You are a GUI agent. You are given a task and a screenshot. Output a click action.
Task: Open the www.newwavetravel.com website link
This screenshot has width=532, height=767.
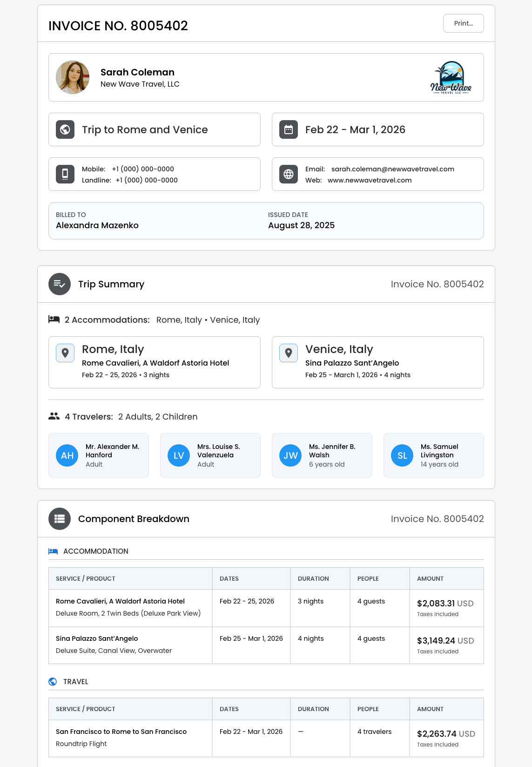(370, 180)
